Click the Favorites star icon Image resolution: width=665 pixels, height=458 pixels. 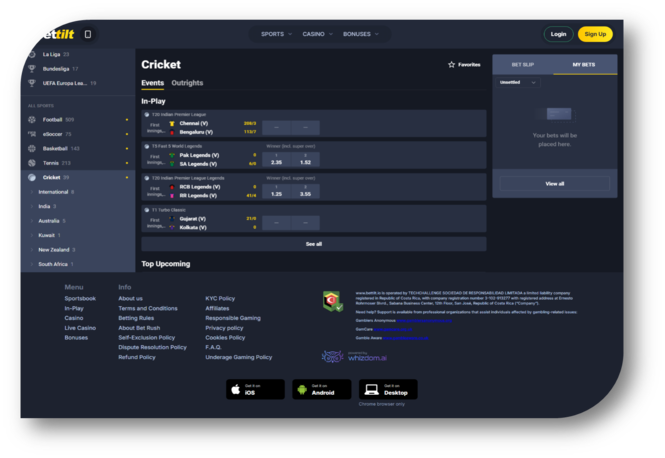[x=452, y=64]
